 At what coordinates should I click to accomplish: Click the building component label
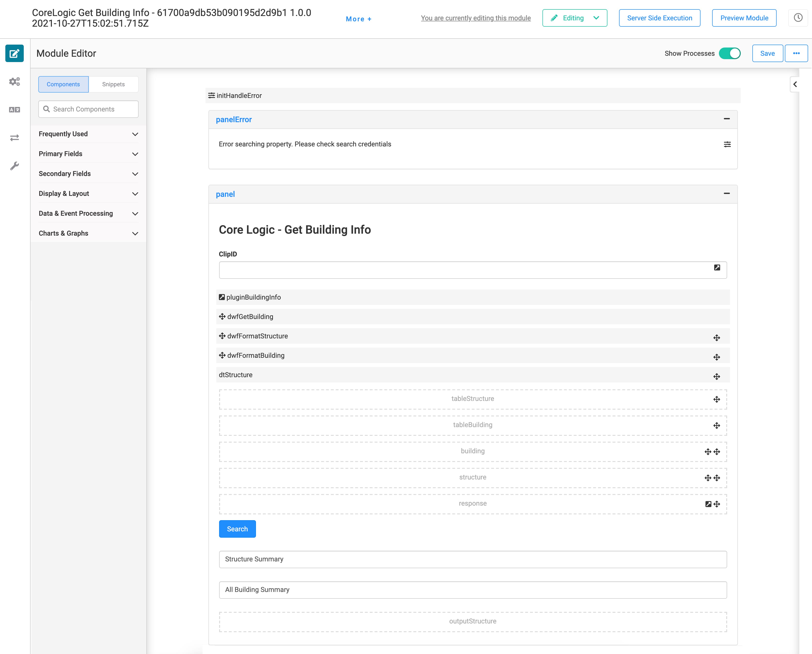473,451
